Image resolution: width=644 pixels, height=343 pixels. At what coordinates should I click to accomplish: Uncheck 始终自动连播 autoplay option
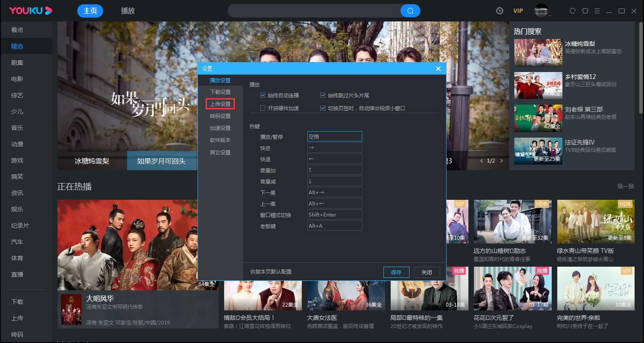click(x=262, y=95)
